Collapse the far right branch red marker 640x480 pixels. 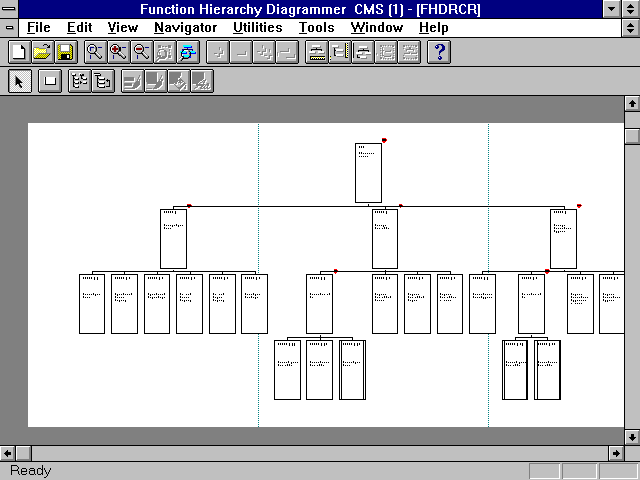tap(579, 206)
